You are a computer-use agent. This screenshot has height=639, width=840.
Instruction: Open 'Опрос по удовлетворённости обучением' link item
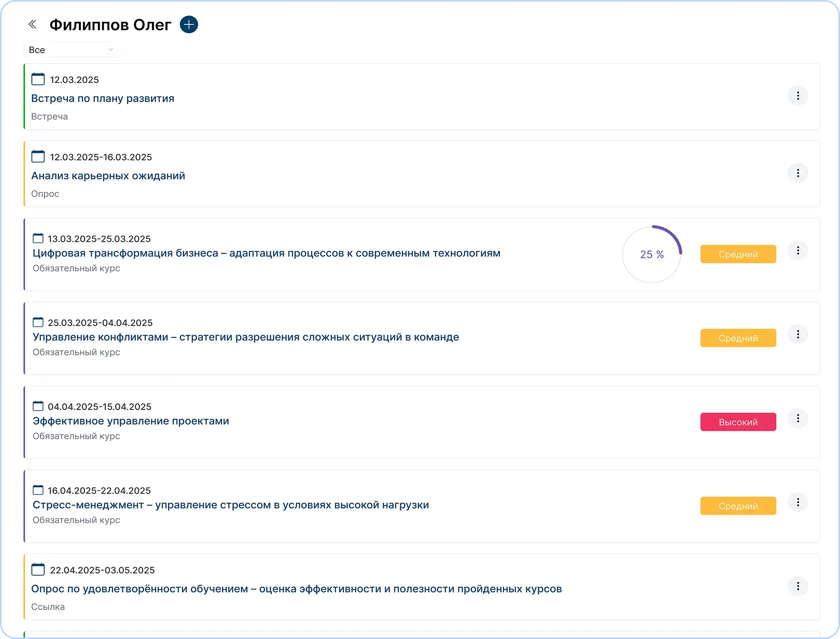tap(296, 589)
